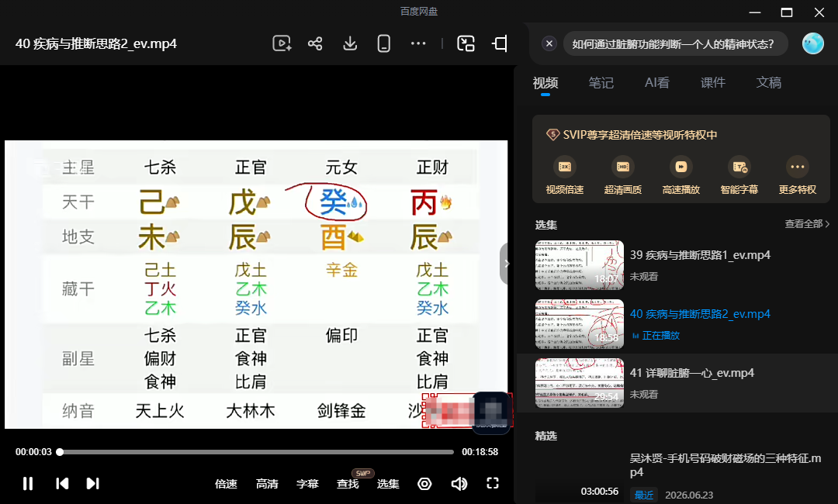
Task: Click the circular target icon in the playback bar
Action: click(424, 484)
